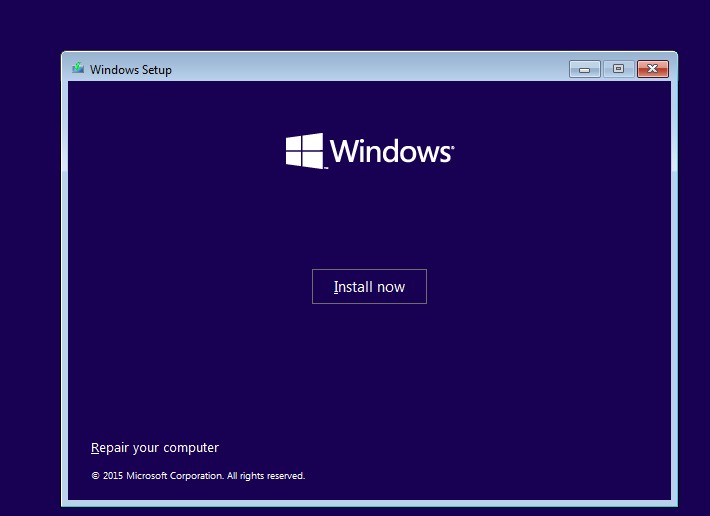This screenshot has width=710, height=516.
Task: Close the Windows Setup window
Action: click(x=652, y=69)
